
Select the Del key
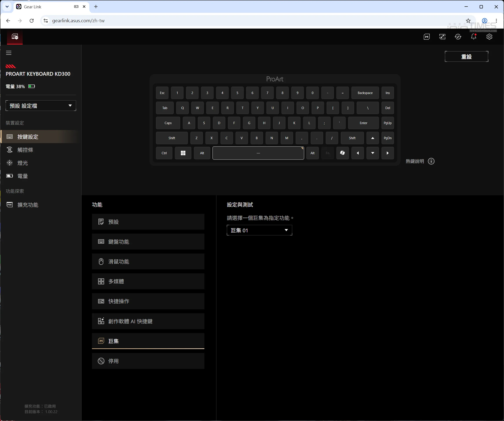[x=388, y=108]
